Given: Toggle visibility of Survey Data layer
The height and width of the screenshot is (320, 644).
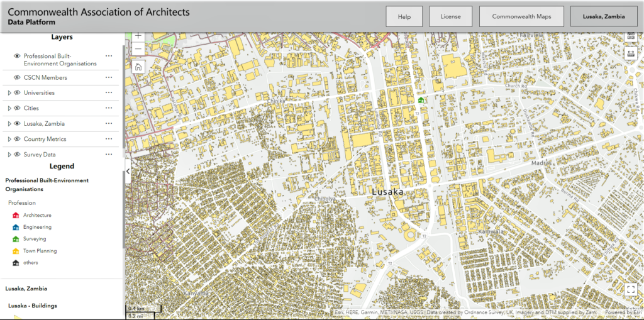Looking at the screenshot, I should (17, 155).
